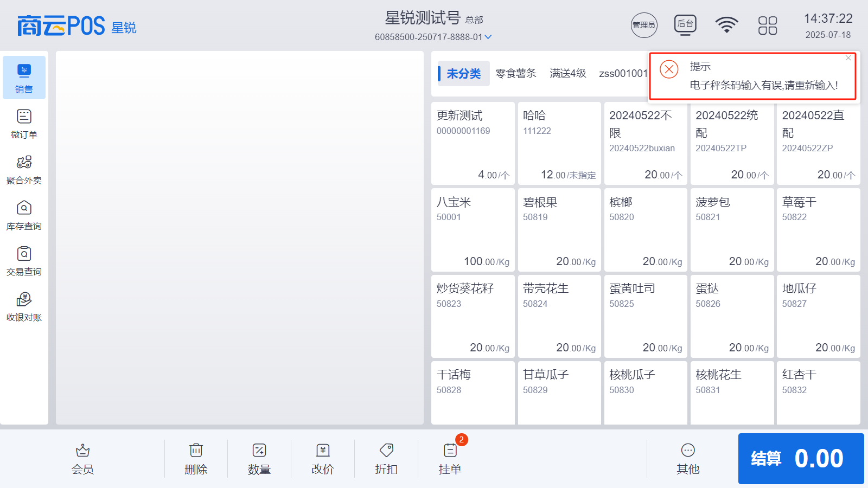
Task: Select 蛋黄吐司 product card
Action: coord(646,317)
